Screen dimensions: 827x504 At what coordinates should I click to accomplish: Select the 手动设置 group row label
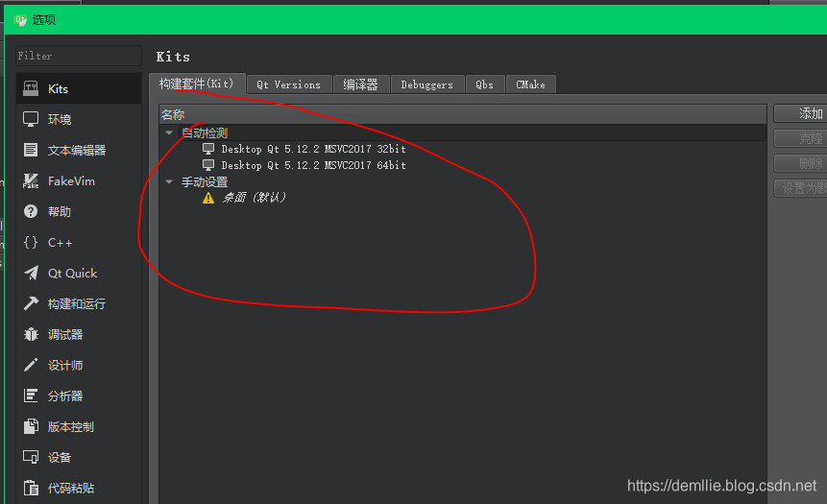point(205,181)
